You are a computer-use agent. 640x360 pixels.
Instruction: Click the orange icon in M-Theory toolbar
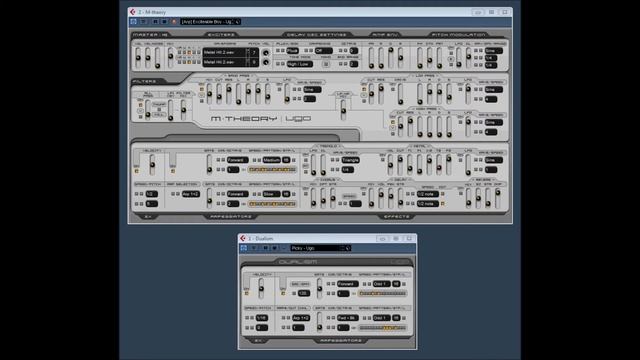coord(174,22)
